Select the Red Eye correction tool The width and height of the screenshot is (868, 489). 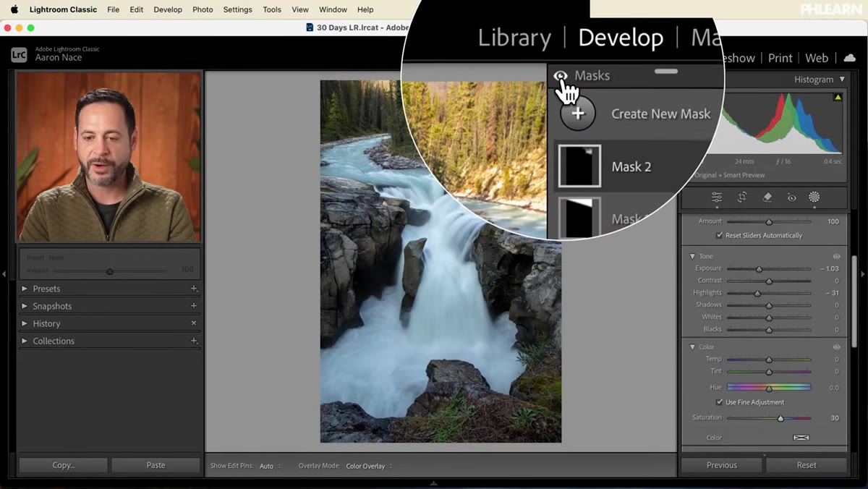(791, 197)
